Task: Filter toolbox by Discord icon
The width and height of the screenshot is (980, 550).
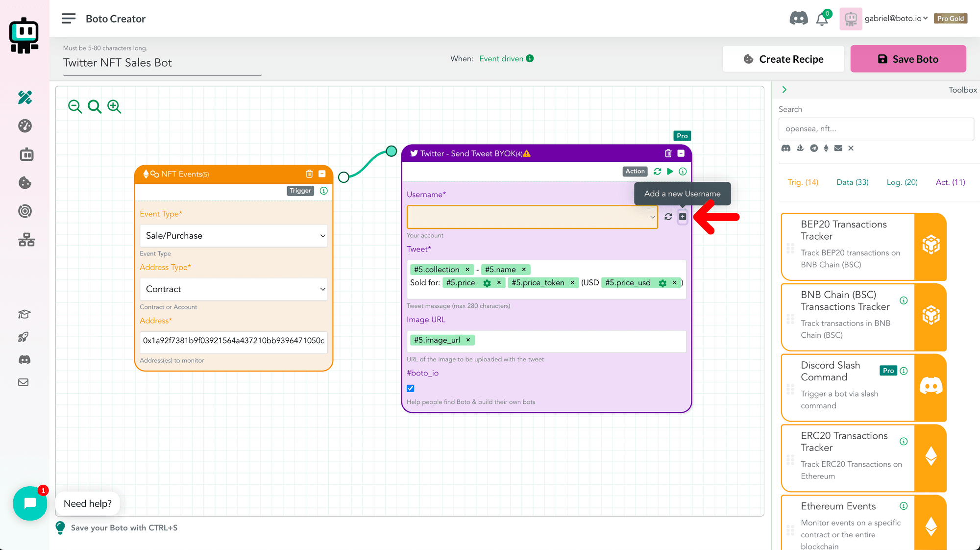Action: (786, 148)
